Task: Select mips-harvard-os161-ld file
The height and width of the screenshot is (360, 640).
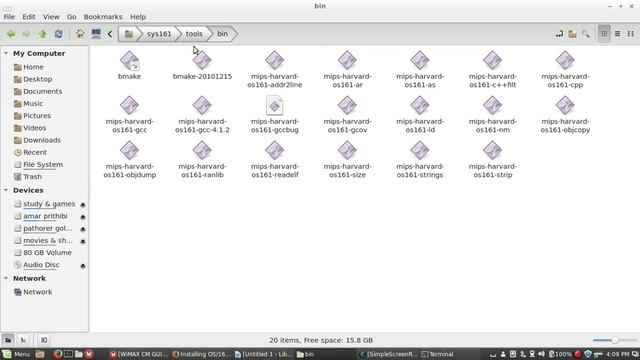Action: (x=420, y=106)
